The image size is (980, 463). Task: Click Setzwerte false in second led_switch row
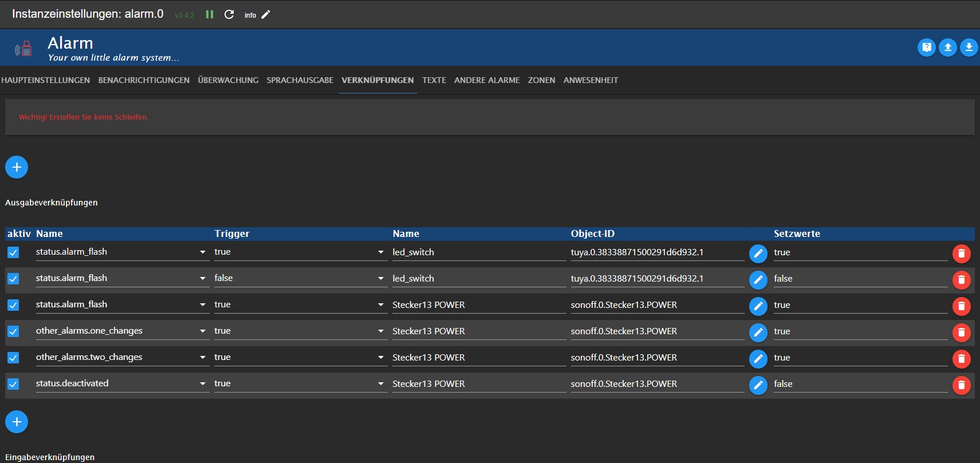coord(860,279)
